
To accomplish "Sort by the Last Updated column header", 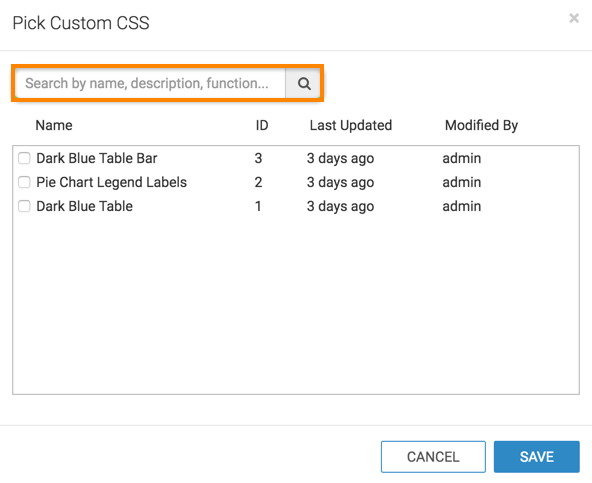I will click(351, 125).
